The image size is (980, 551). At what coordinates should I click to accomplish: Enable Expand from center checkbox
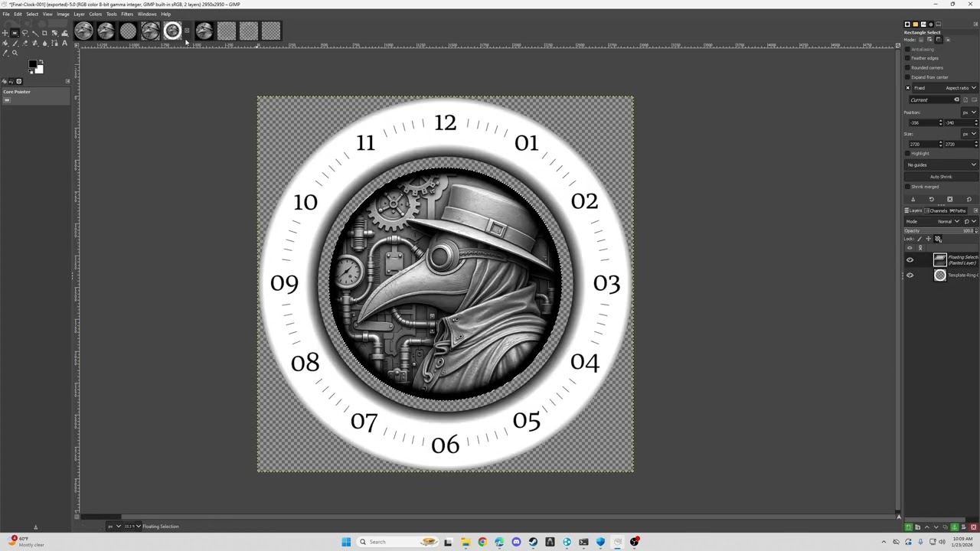coord(907,77)
